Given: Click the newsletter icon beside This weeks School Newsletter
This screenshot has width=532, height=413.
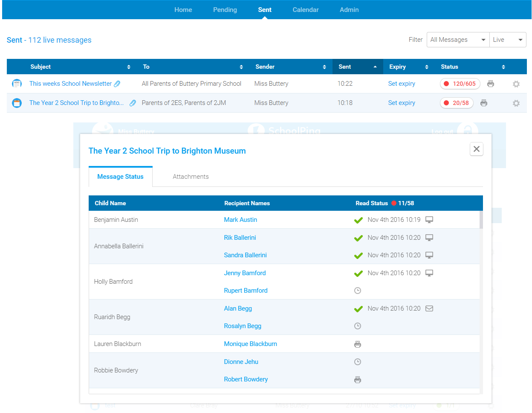Looking at the screenshot, I should pos(17,84).
